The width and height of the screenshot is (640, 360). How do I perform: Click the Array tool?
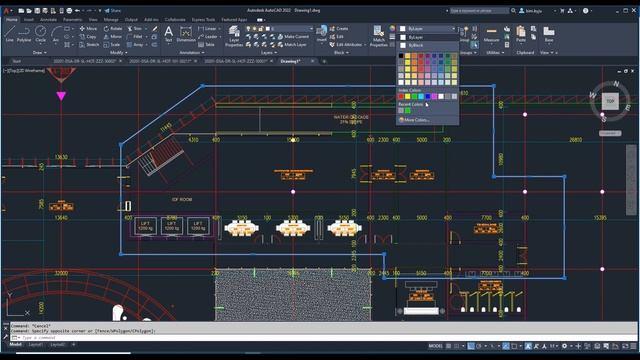tap(135, 44)
